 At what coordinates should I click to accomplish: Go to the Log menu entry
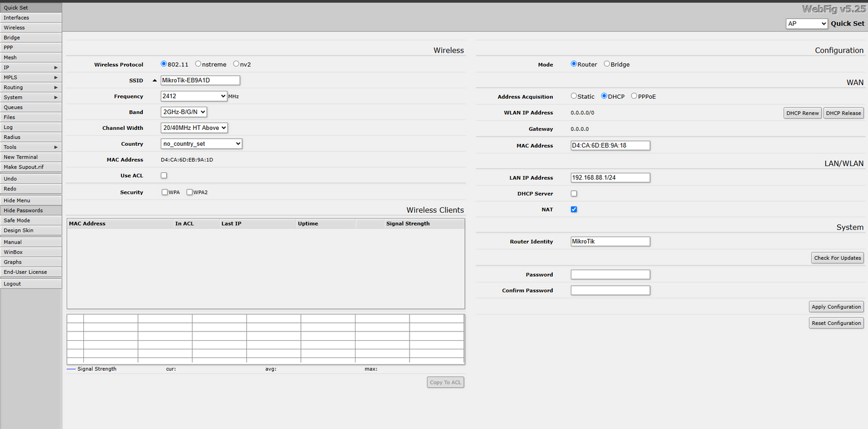click(x=31, y=127)
